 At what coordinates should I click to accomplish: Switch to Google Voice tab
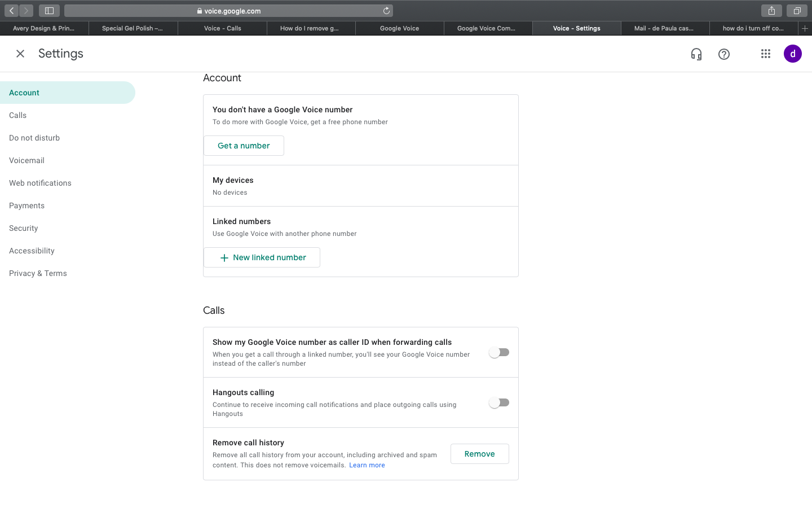pos(399,28)
